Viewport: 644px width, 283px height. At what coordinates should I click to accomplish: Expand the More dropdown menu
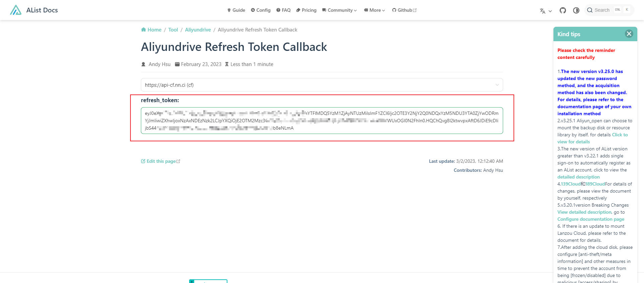click(375, 10)
